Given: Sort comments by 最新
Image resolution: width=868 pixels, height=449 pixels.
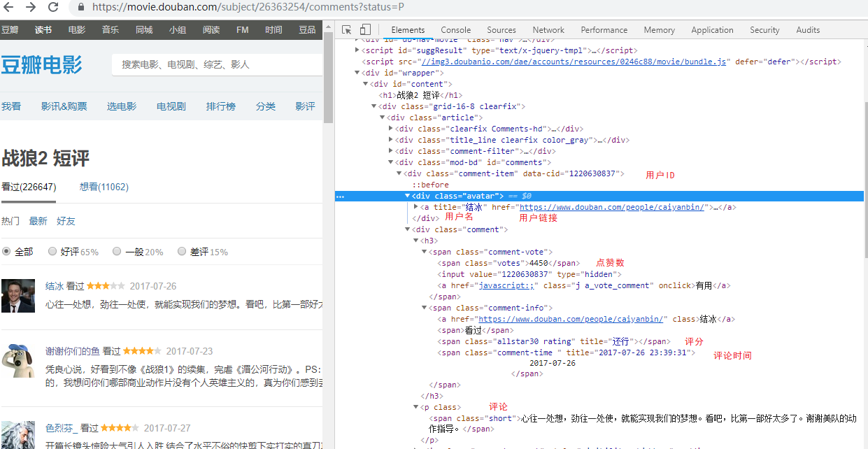Looking at the screenshot, I should tap(38, 221).
